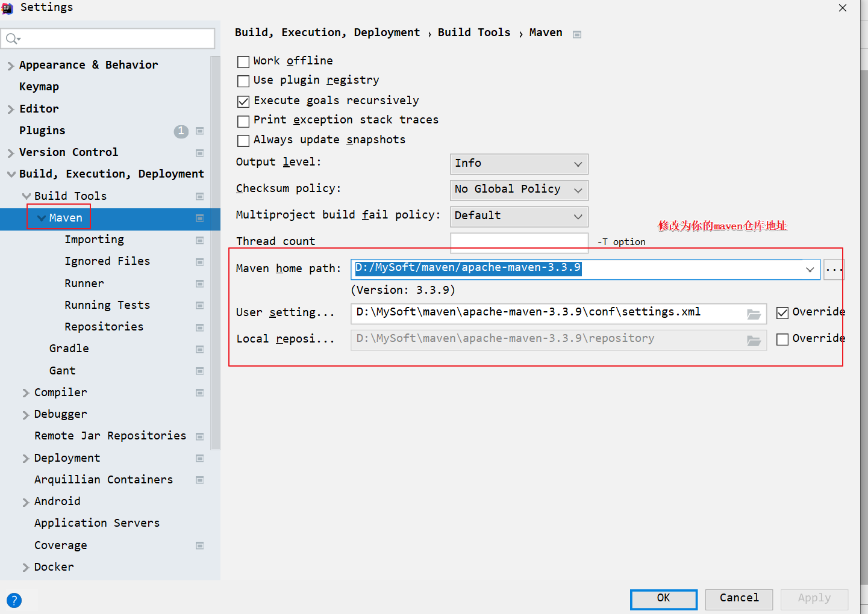
Task: Click the project-level icon on Maven row
Action: tap(200, 218)
